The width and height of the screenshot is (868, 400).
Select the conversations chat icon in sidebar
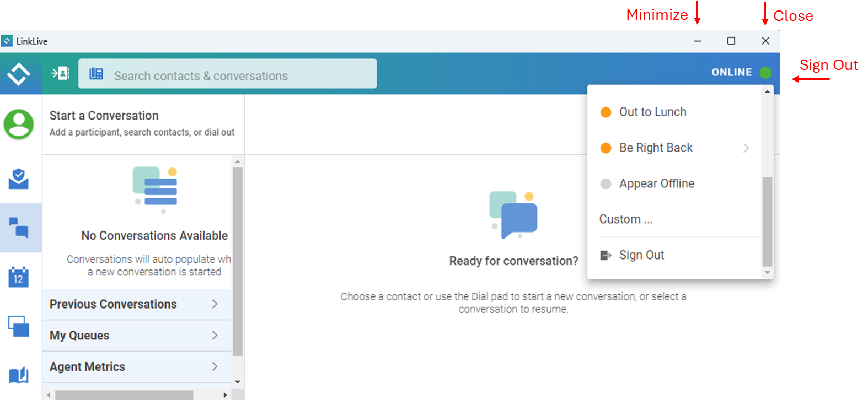[x=19, y=227]
